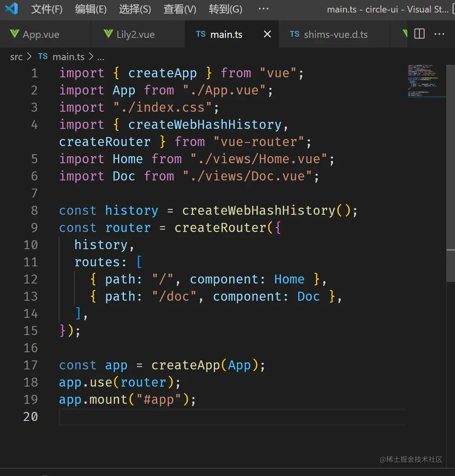Click the "./views/Doc.vue" string

coord(247,176)
